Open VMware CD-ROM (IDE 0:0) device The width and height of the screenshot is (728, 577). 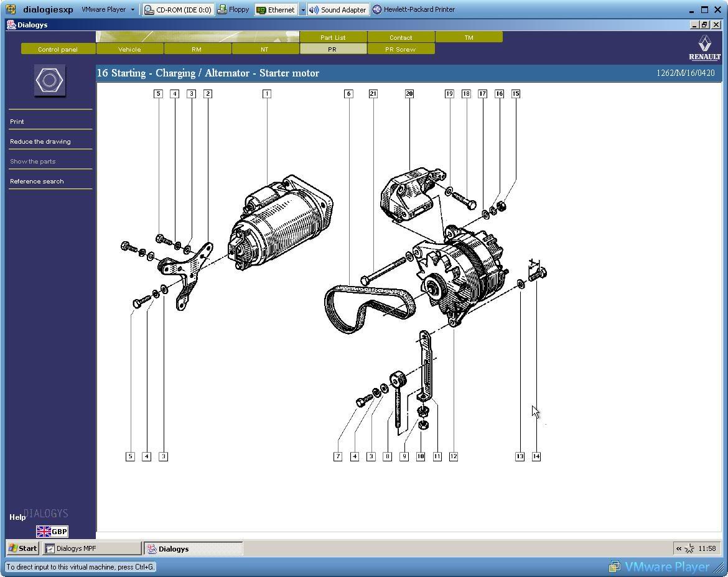(x=179, y=10)
